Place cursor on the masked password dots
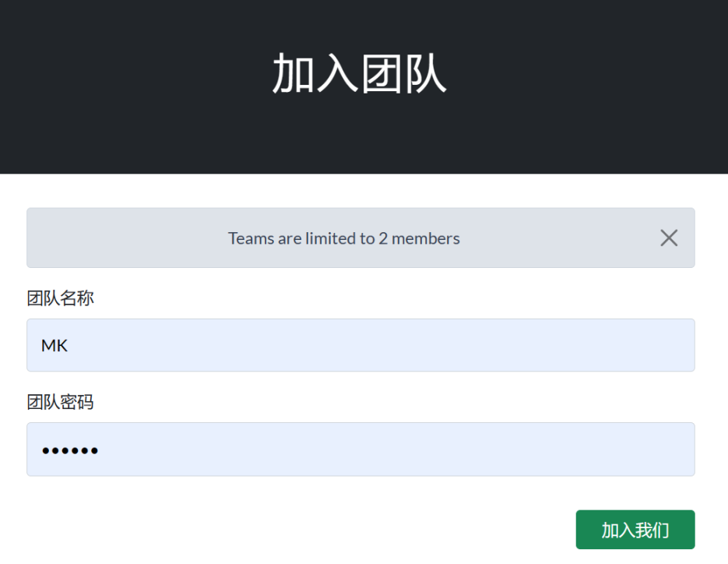 tap(70, 450)
